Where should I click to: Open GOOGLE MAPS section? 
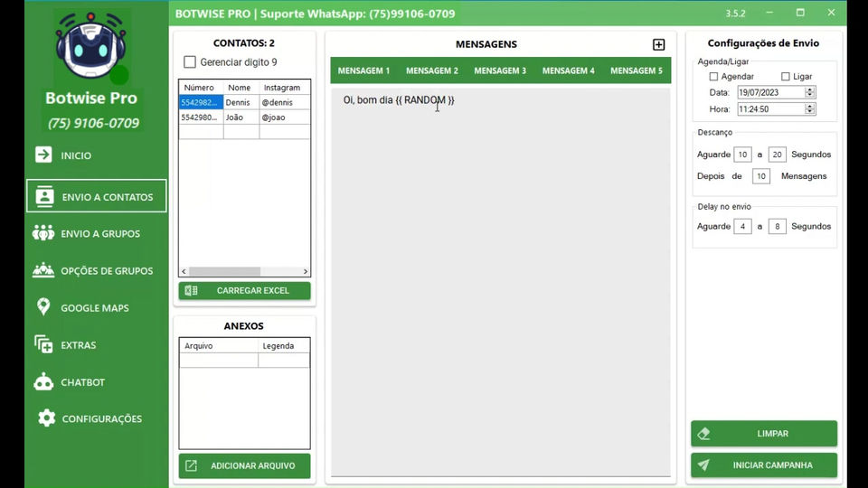(97, 307)
